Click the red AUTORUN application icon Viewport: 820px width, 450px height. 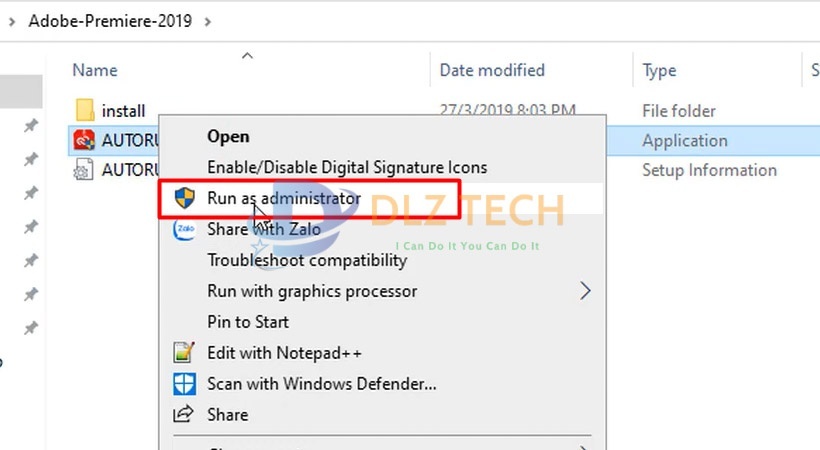[85, 140]
